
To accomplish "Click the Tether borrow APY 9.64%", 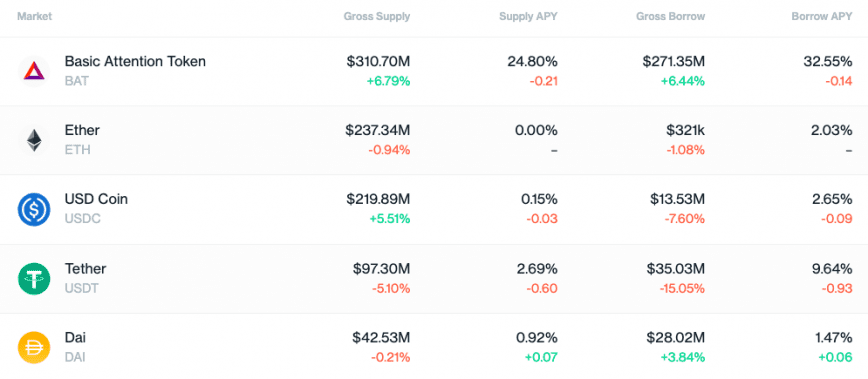I will point(828,269).
